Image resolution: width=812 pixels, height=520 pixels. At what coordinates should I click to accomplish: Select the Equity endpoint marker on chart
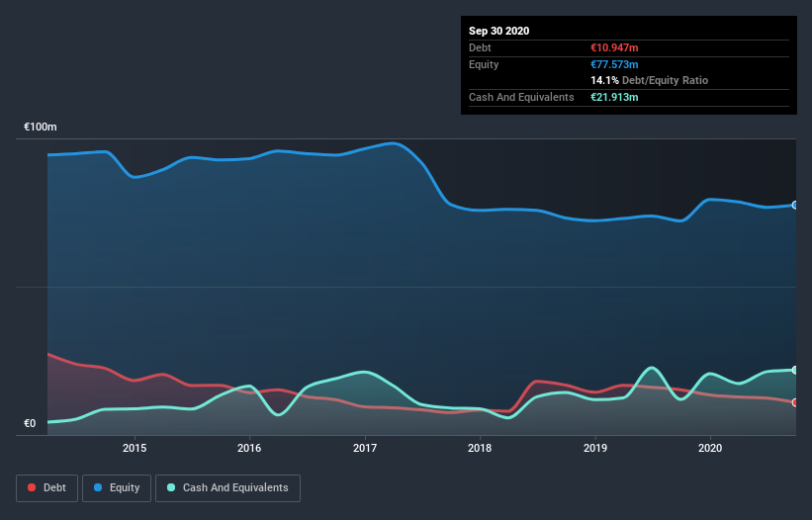(795, 205)
